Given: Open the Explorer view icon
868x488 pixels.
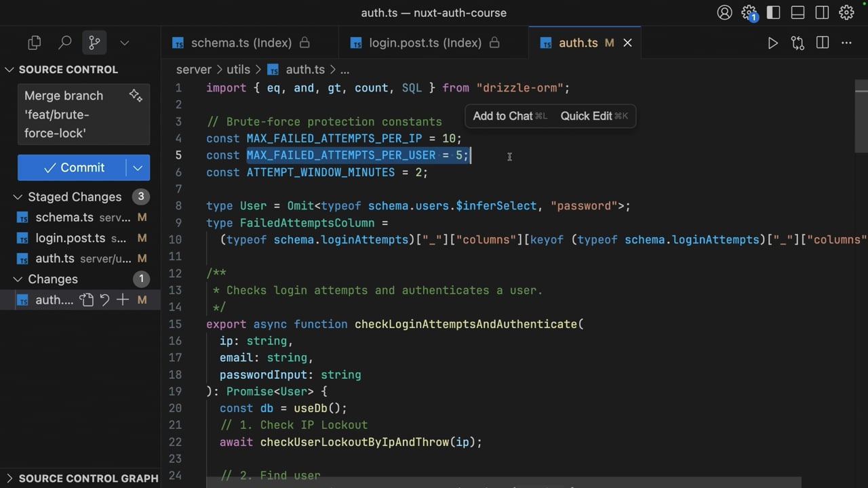Looking at the screenshot, I should [35, 43].
